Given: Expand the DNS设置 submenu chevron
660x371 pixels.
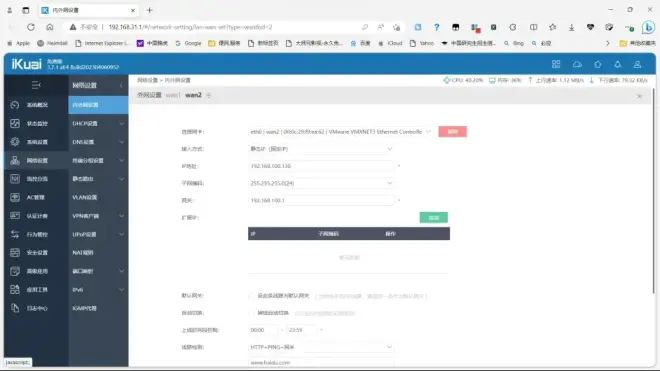Looking at the screenshot, I should [121, 142].
